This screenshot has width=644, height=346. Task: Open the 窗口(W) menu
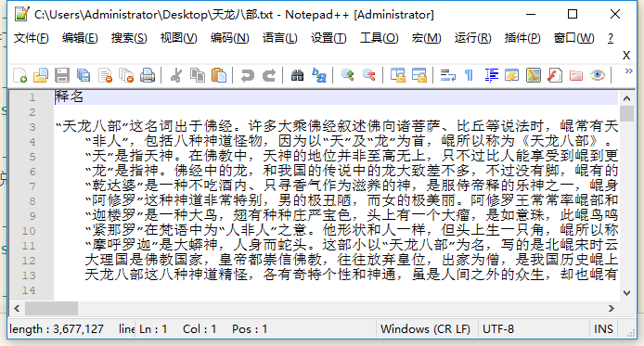(x=573, y=38)
